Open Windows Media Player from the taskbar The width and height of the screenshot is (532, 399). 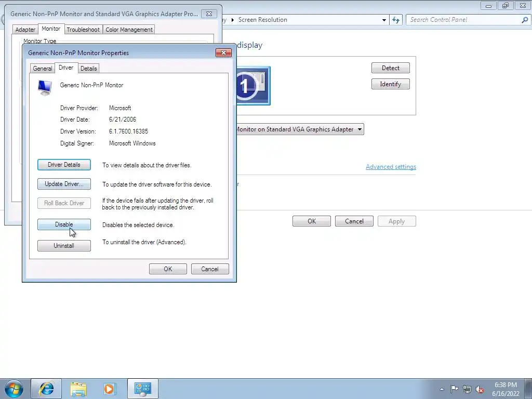110,389
